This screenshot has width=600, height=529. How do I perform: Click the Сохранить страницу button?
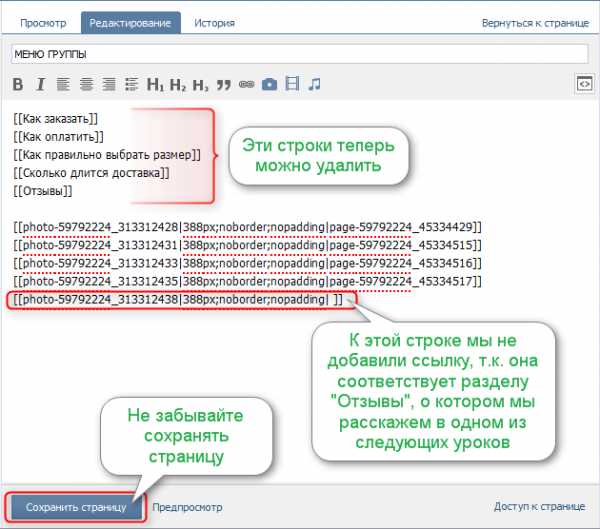[76, 507]
